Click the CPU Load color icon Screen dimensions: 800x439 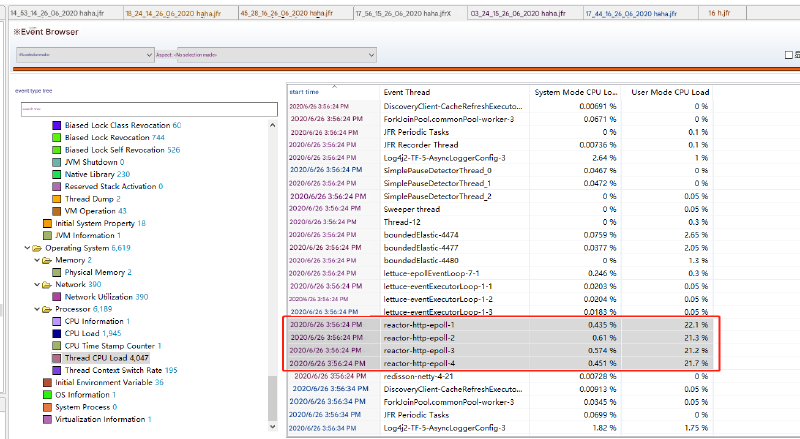tap(56, 333)
